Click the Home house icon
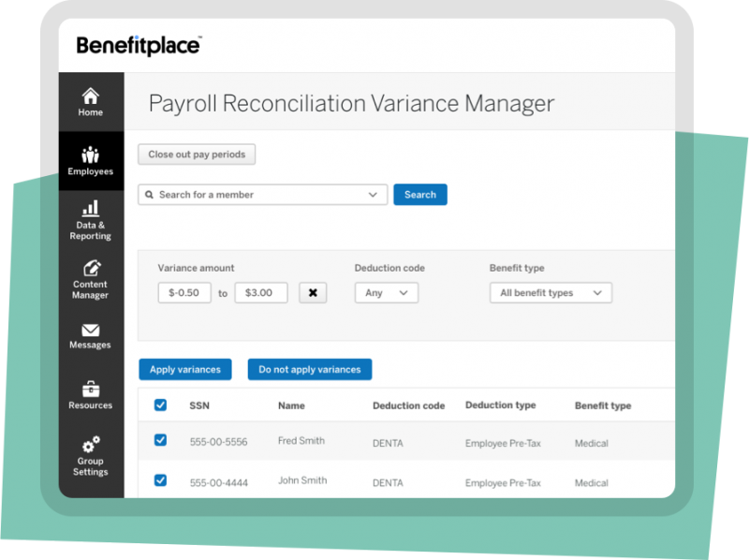This screenshot has width=749, height=560. [x=90, y=96]
